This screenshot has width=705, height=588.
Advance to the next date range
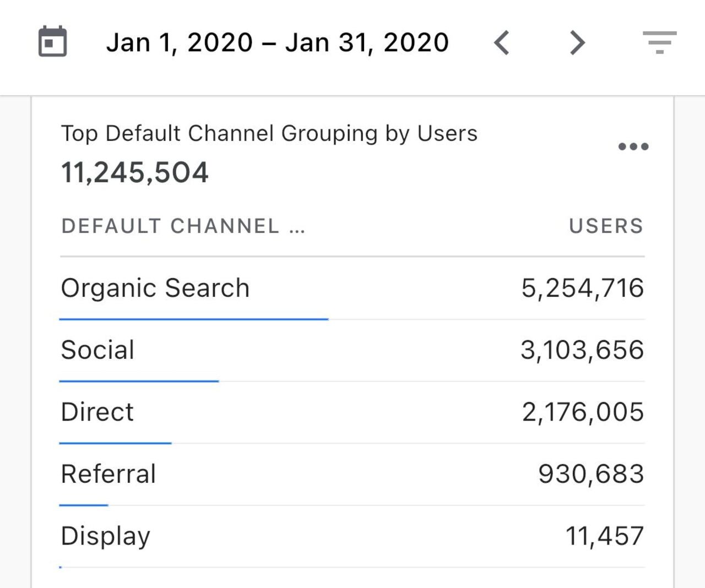tap(577, 42)
